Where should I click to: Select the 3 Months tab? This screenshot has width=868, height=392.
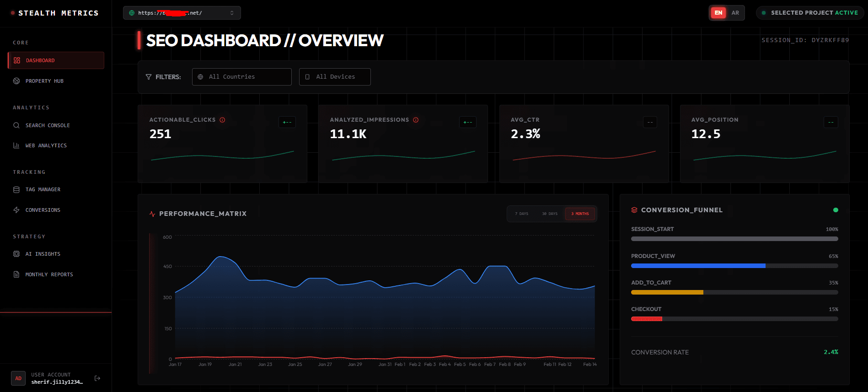(x=580, y=214)
